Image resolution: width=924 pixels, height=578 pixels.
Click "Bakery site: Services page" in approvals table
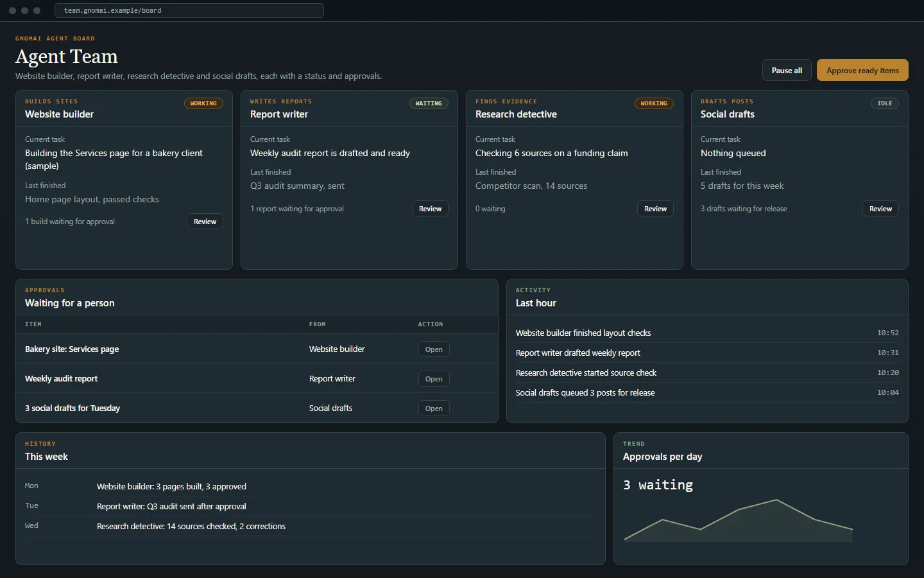coord(72,349)
